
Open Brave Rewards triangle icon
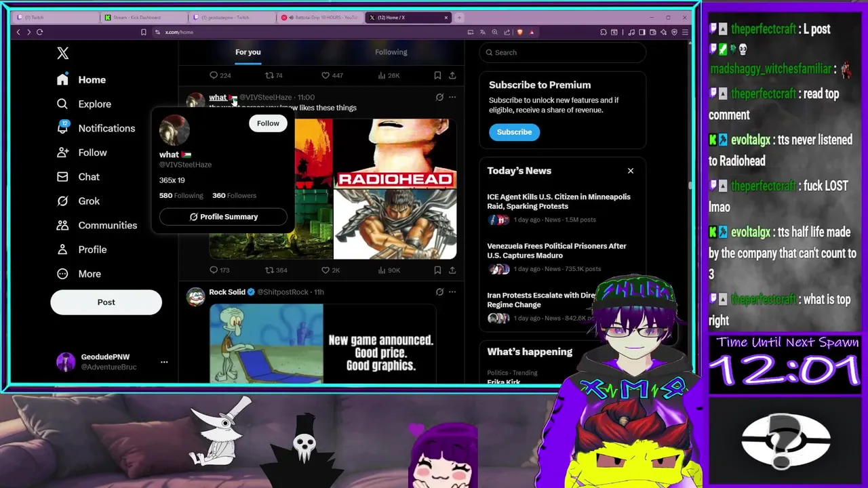click(532, 32)
